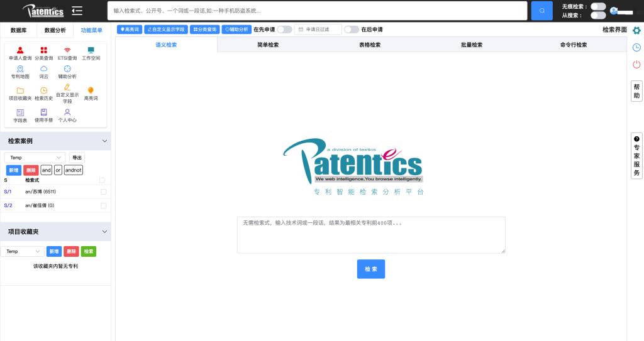
Task: Focus the semantic search textarea
Action: [371, 235]
